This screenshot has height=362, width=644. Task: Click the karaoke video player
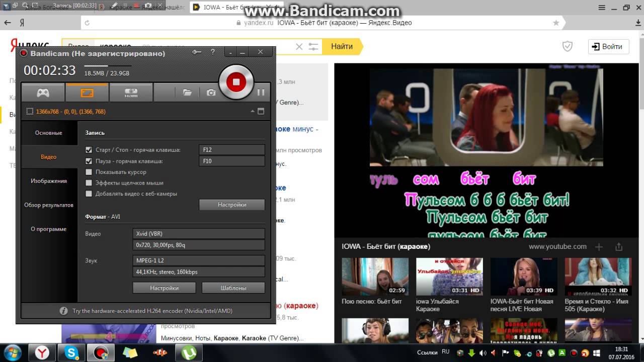pos(487,150)
